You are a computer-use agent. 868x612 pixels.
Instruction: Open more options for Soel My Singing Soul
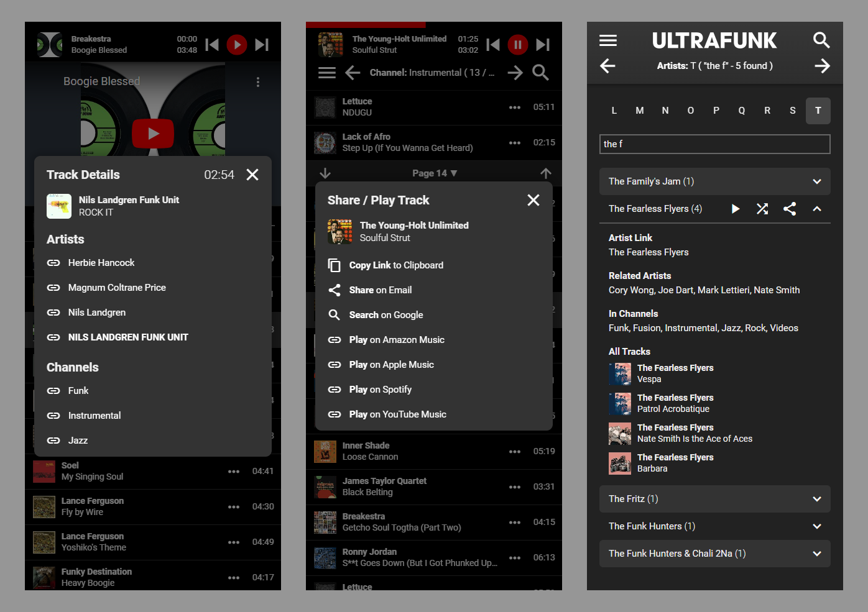point(234,472)
